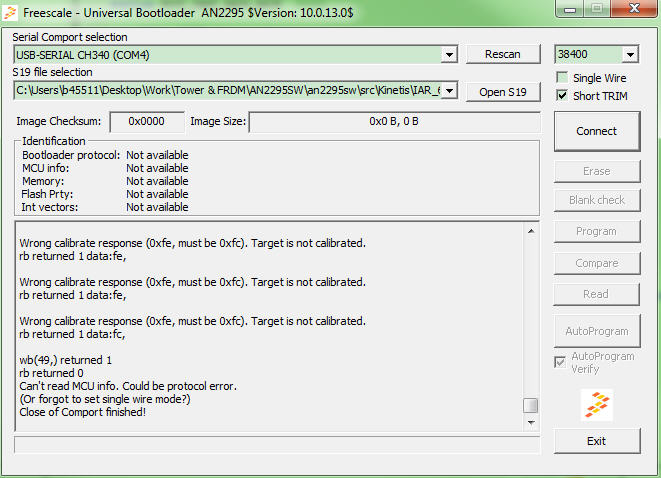661x478 pixels.
Task: Click the Freescale title bar app icon
Action: coord(10,13)
